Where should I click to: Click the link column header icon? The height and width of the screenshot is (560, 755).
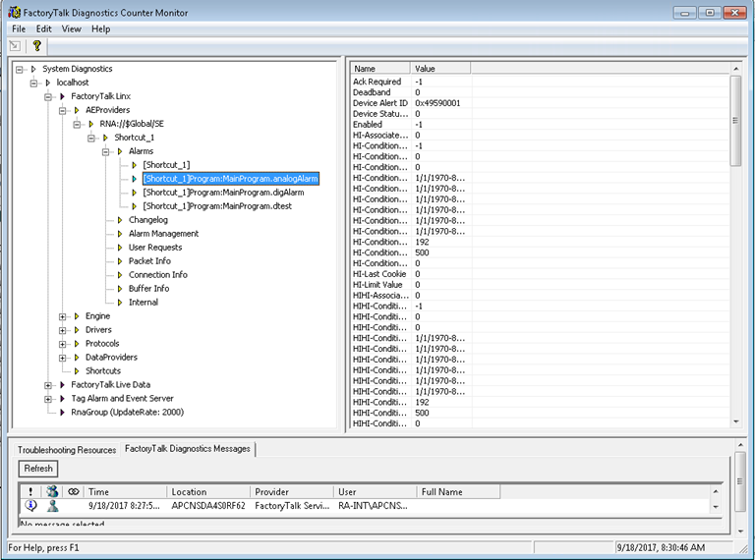click(73, 491)
